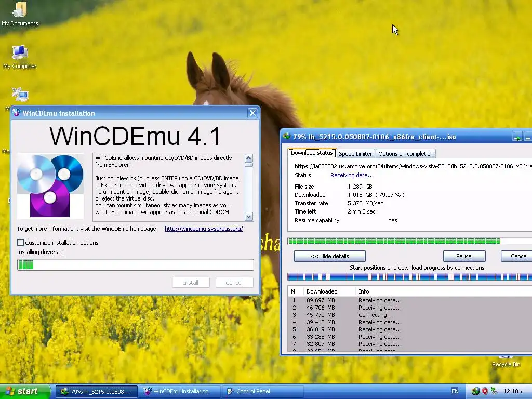Screen dimensions: 532x399
Task: Click the WinCDEmu discs logo image
Action: (50, 186)
